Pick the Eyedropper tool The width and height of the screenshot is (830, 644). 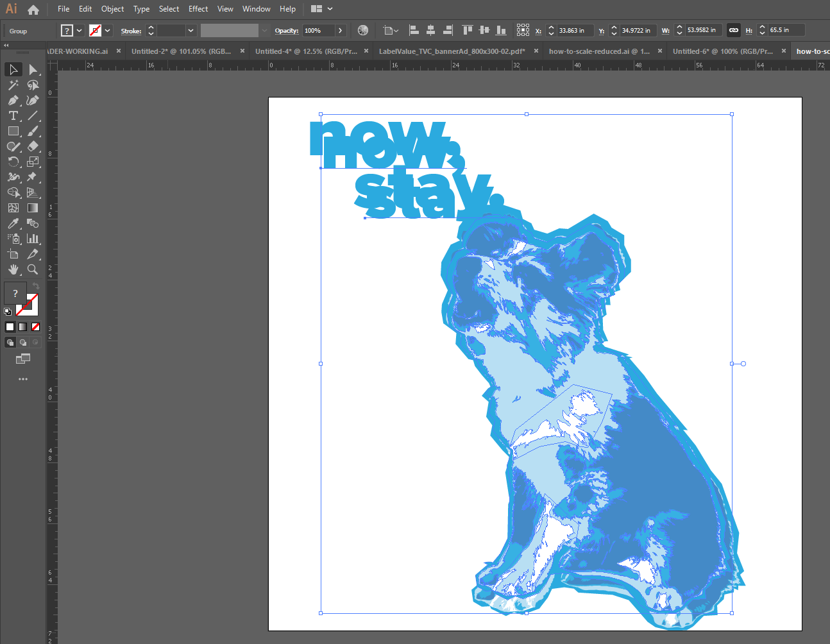click(13, 223)
